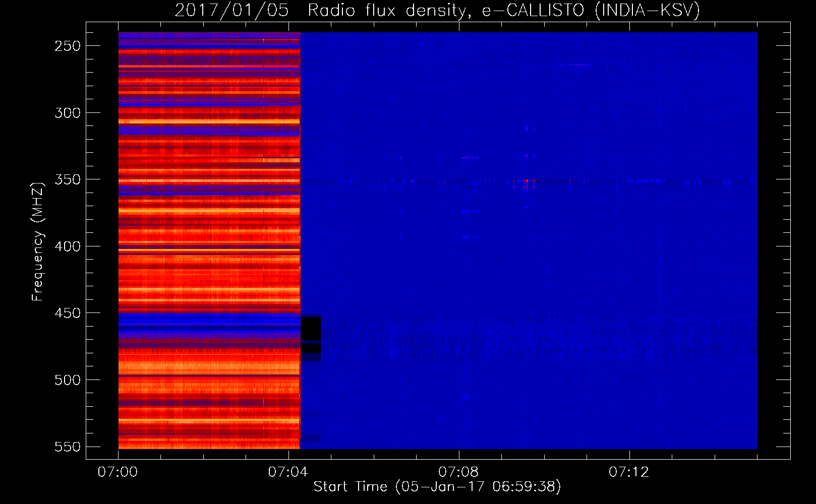Click the 300 frequency tick label
Image resolution: width=816 pixels, height=504 pixels.
pyautogui.click(x=68, y=113)
